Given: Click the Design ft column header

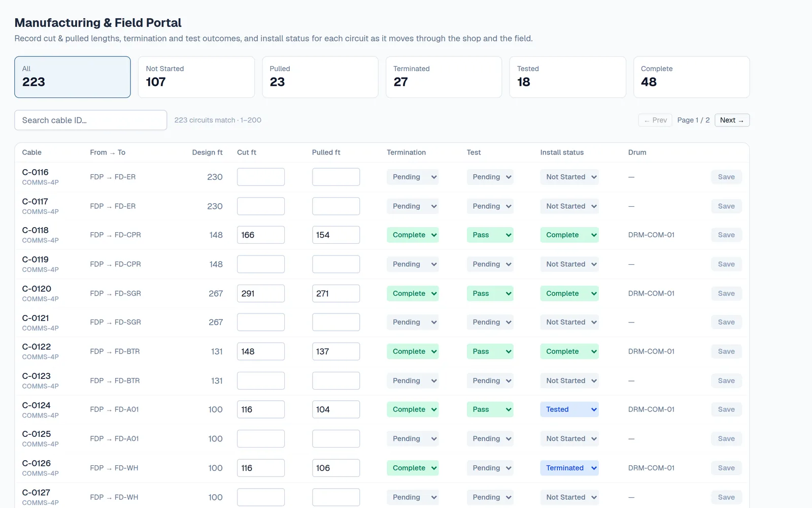Looking at the screenshot, I should coord(207,152).
